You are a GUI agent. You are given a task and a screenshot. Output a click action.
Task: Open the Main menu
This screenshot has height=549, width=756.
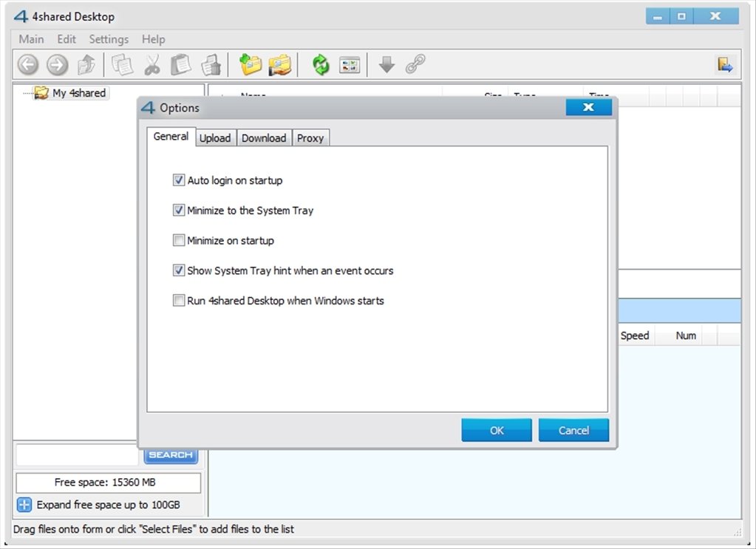coord(31,39)
